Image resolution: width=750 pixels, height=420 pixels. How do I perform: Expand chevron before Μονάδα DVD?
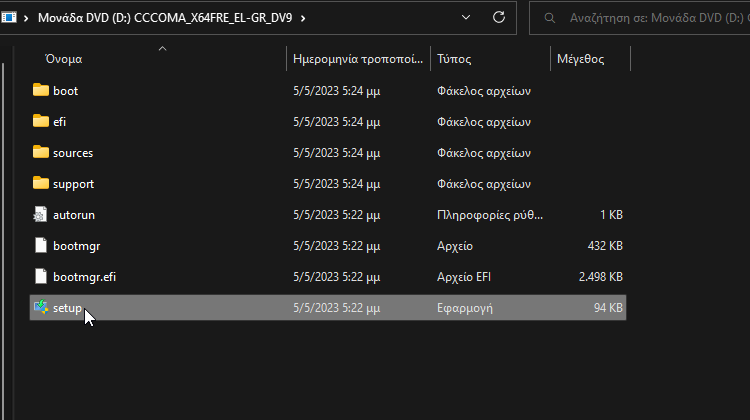(26, 18)
